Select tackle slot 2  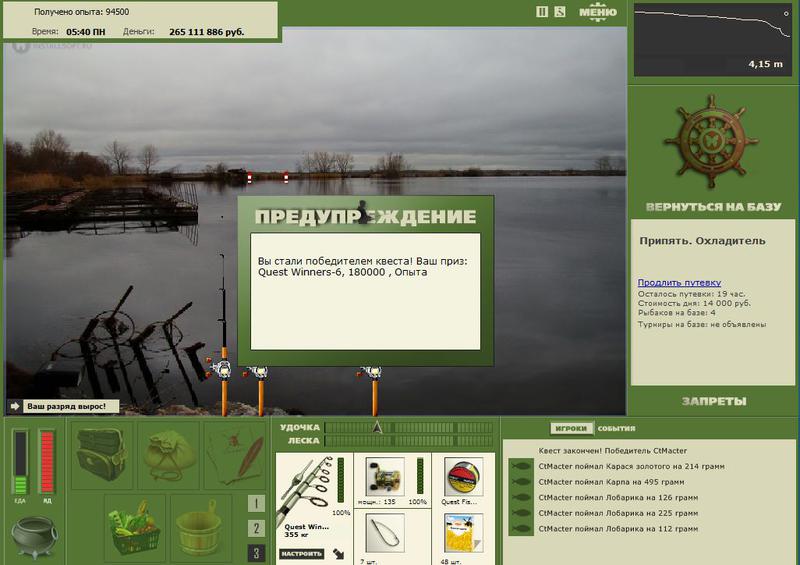click(x=256, y=528)
